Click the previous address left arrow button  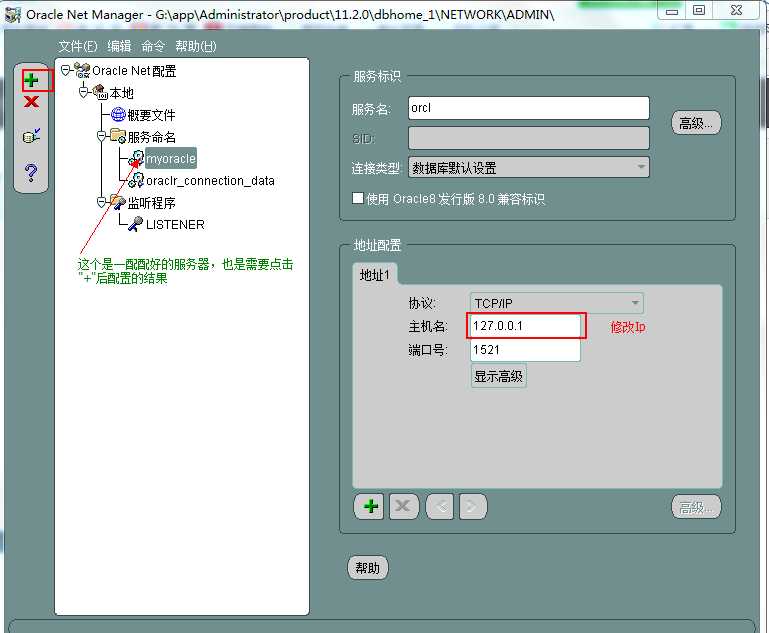[x=440, y=506]
